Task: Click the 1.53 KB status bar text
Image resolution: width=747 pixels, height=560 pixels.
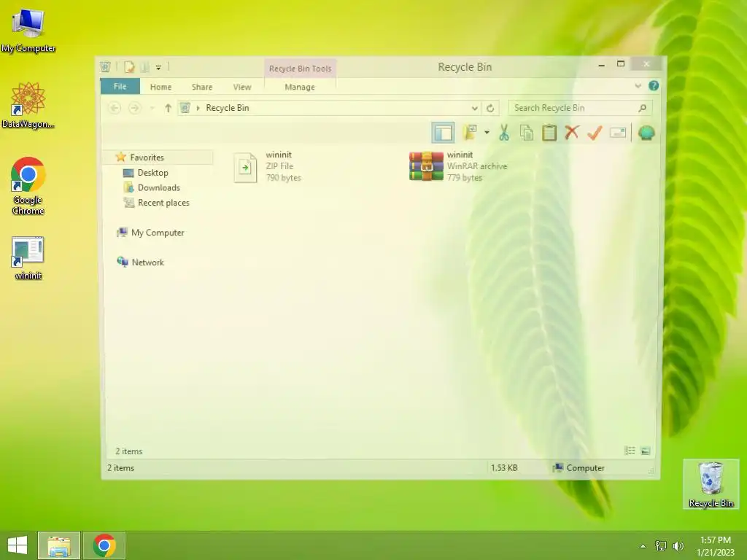Action: (x=504, y=468)
